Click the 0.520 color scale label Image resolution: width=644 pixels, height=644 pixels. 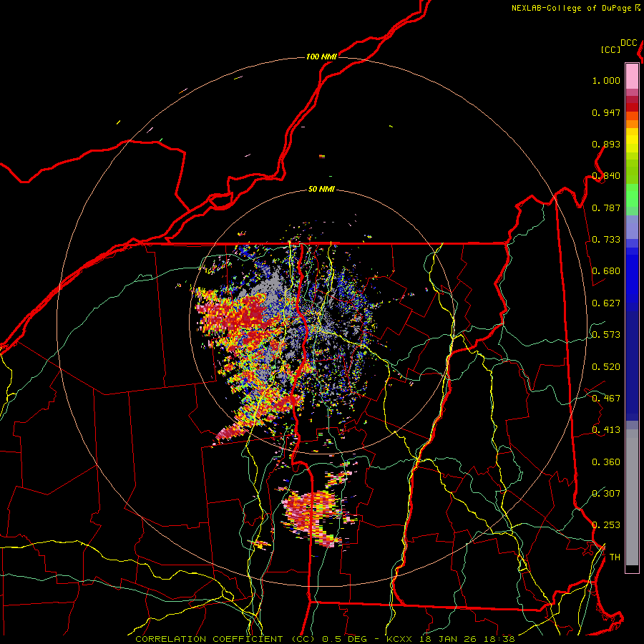(606, 367)
